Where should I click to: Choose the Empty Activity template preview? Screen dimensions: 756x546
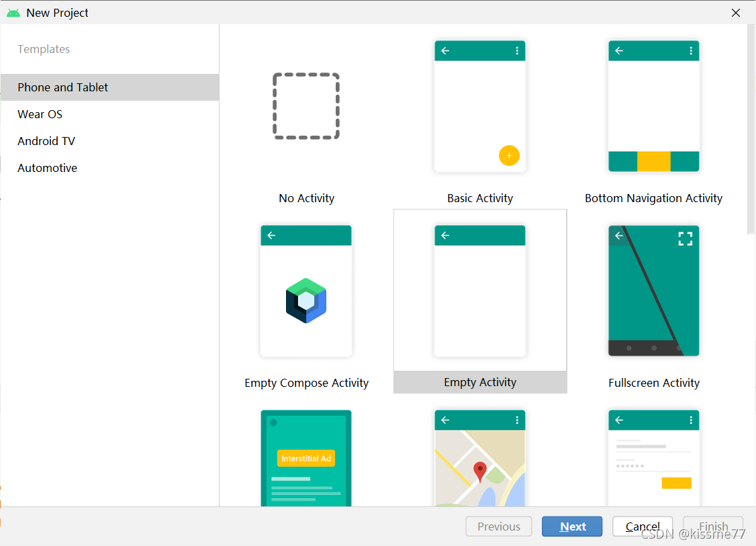click(480, 291)
